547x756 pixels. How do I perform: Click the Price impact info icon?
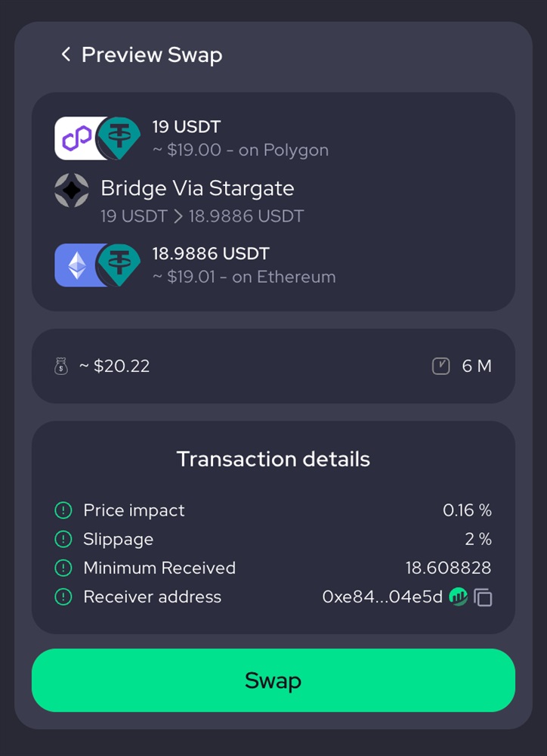pyautogui.click(x=63, y=510)
